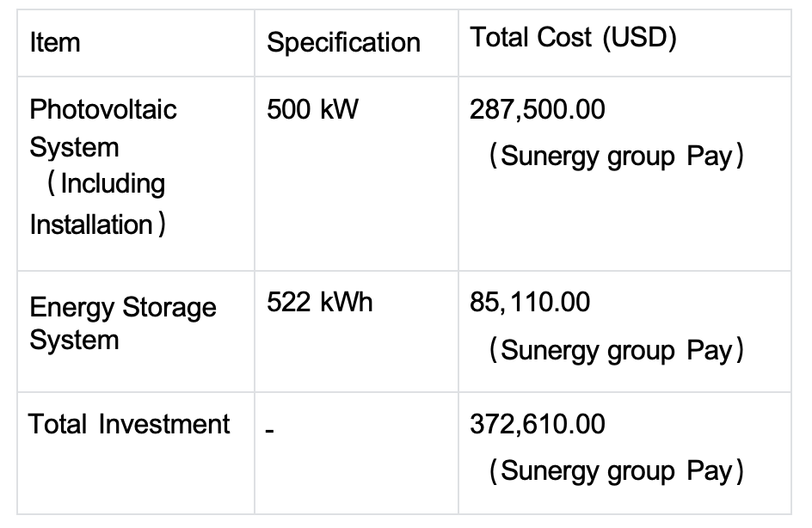Screen dimensions: 812x528
Task: Click the word "Photovoltaic" in the table
Action: coord(103,110)
